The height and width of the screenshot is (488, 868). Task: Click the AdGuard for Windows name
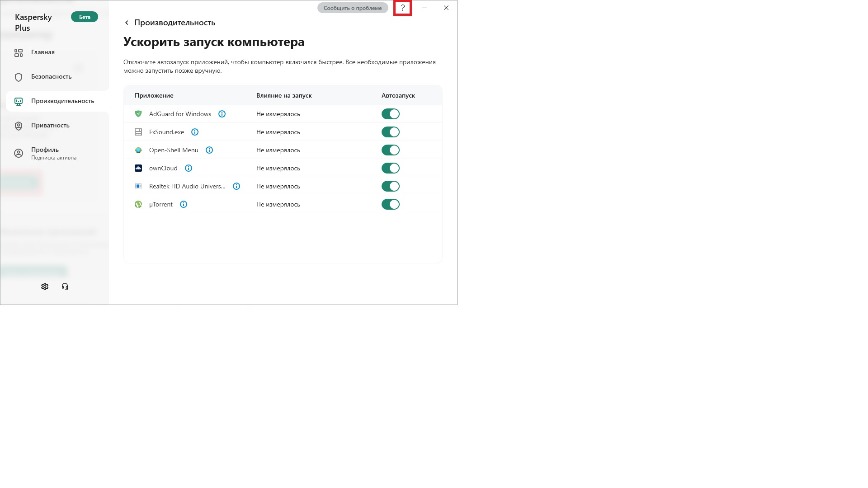pyautogui.click(x=180, y=114)
